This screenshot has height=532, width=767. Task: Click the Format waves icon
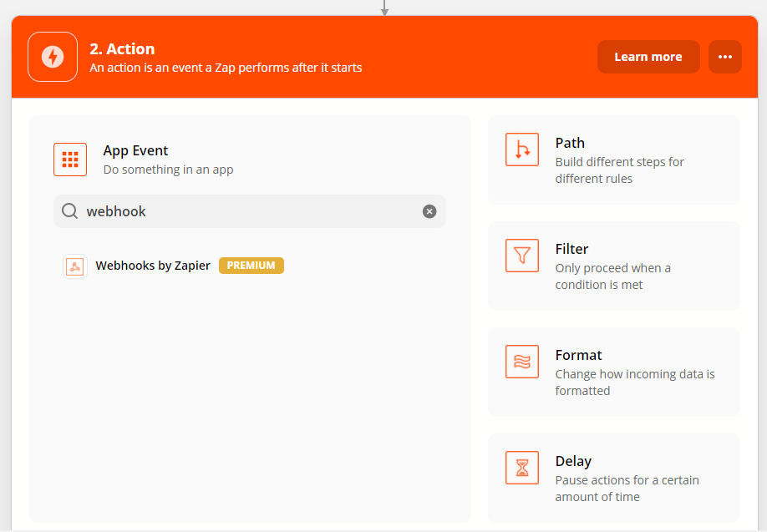tap(522, 362)
